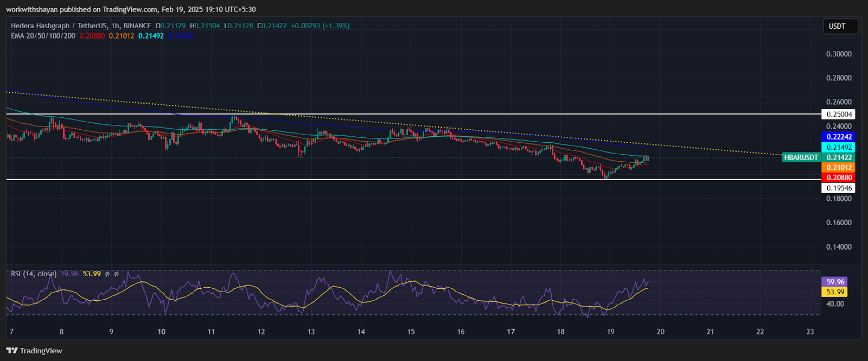The height and width of the screenshot is (361, 868).
Task: Click the TradingView logo icon
Action: (x=12, y=351)
